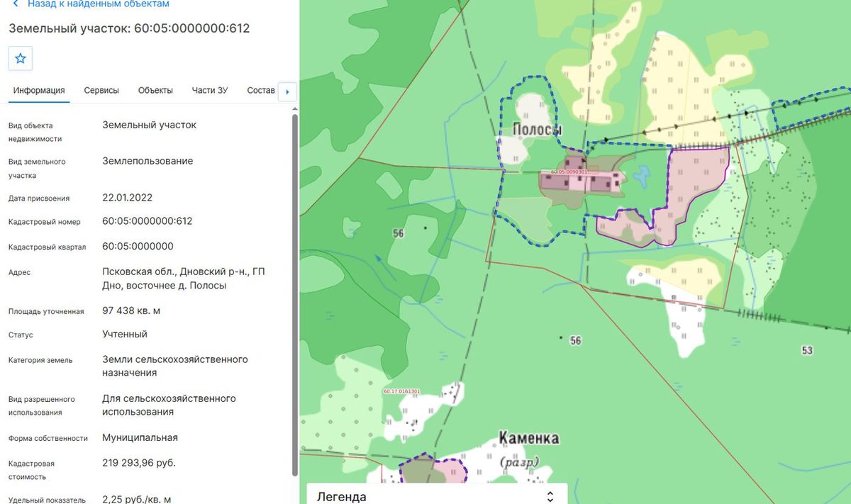The image size is (851, 504).
Task: Click cadastral label 60:05:0090301 on map
Action: click(569, 172)
